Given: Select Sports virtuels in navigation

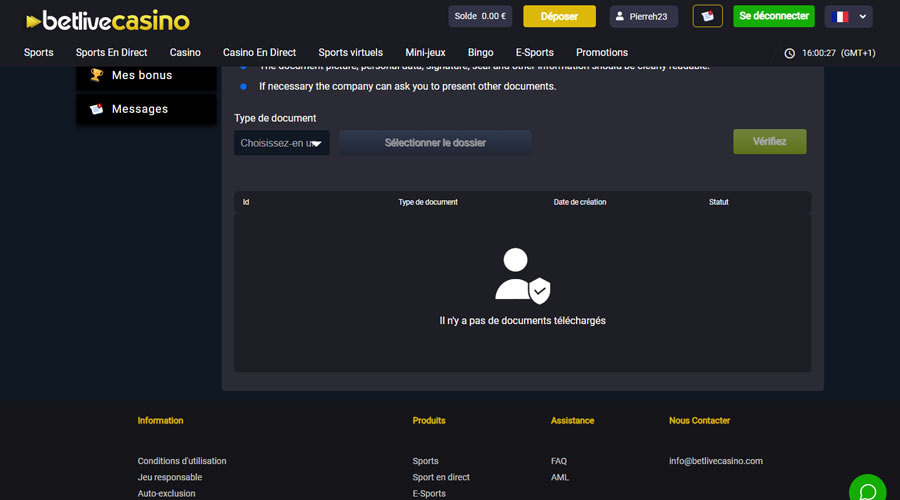Looking at the screenshot, I should point(350,52).
